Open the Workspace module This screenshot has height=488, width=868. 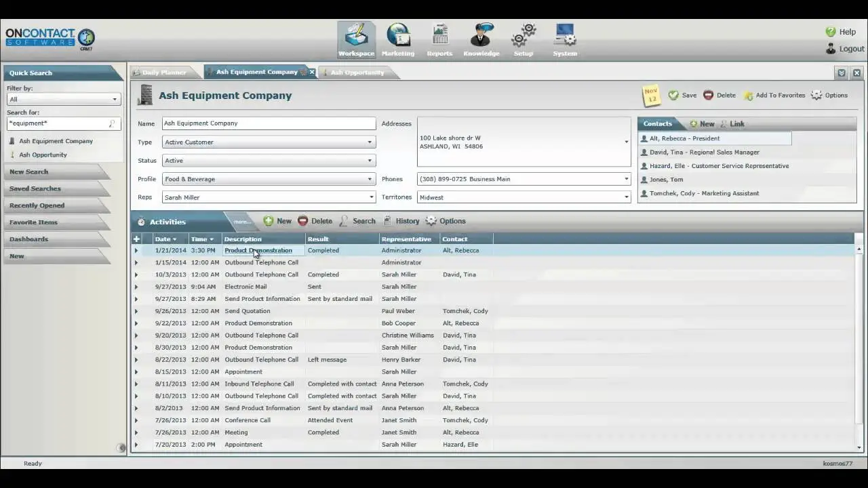356,39
